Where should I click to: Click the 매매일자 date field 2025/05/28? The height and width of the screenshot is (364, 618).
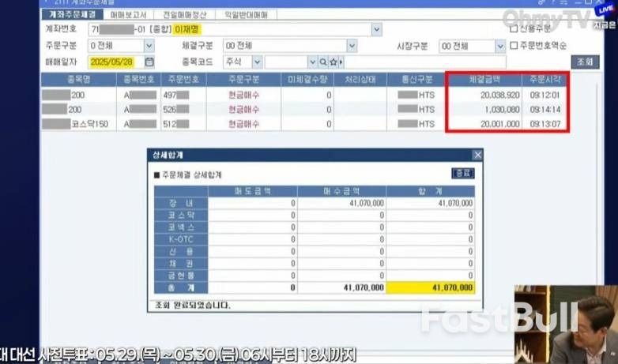click(x=116, y=62)
